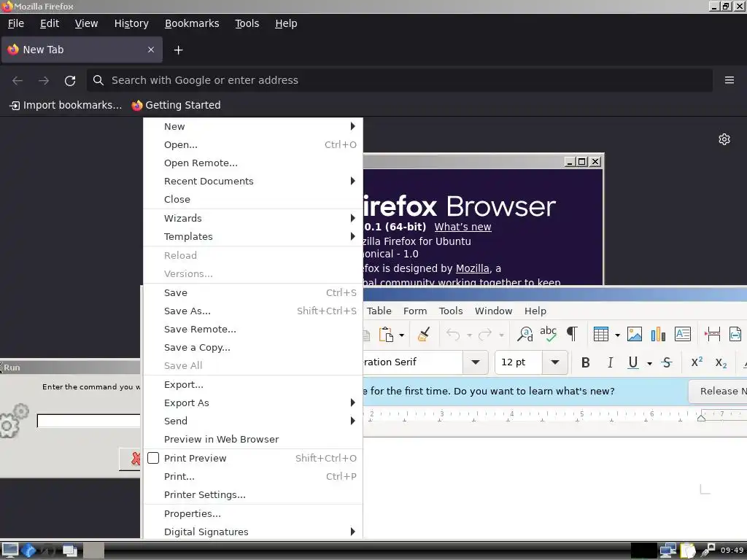Select Preview in Web Browser
Screen dimensions: 747x560
pos(253,439)
